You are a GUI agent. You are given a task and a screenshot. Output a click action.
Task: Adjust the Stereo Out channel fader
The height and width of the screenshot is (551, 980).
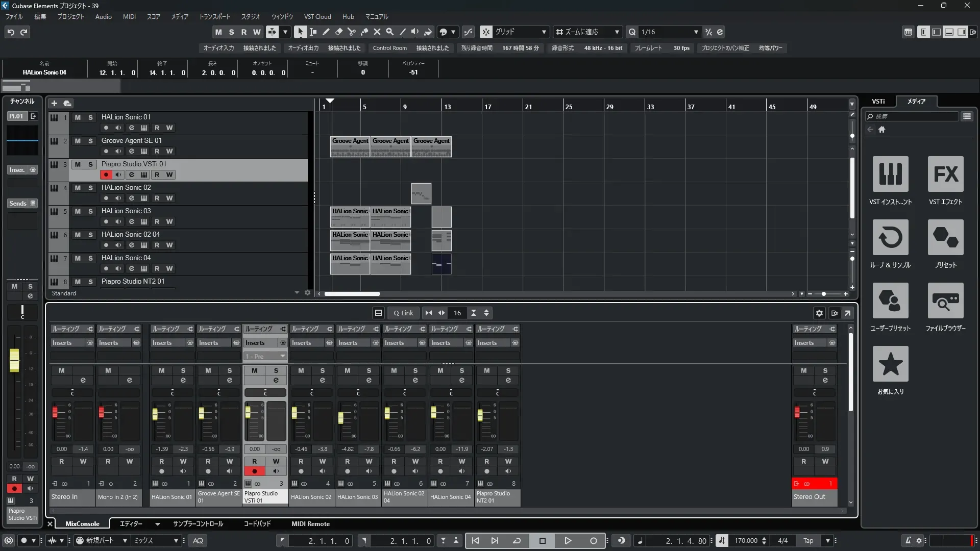[x=797, y=411]
